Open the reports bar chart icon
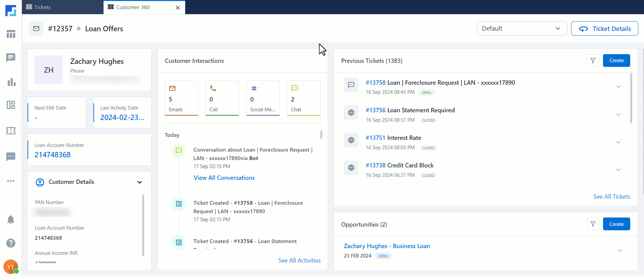Screen dimensions: 644x277 click(x=11, y=82)
